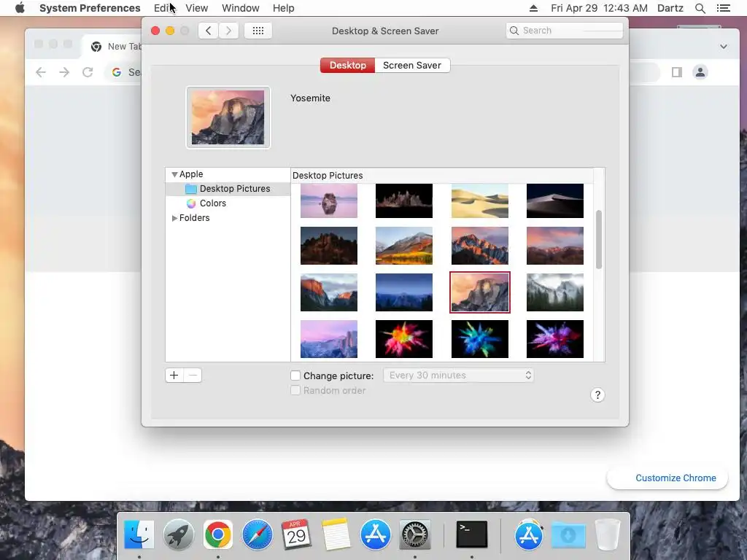Open the Downloads folder in the Dock
This screenshot has width=747, height=560.
[568, 534]
